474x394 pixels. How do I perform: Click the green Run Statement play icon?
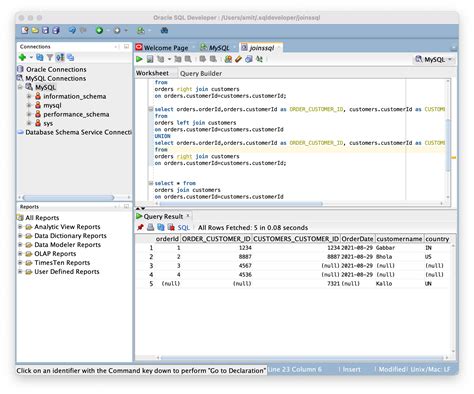[x=139, y=59]
